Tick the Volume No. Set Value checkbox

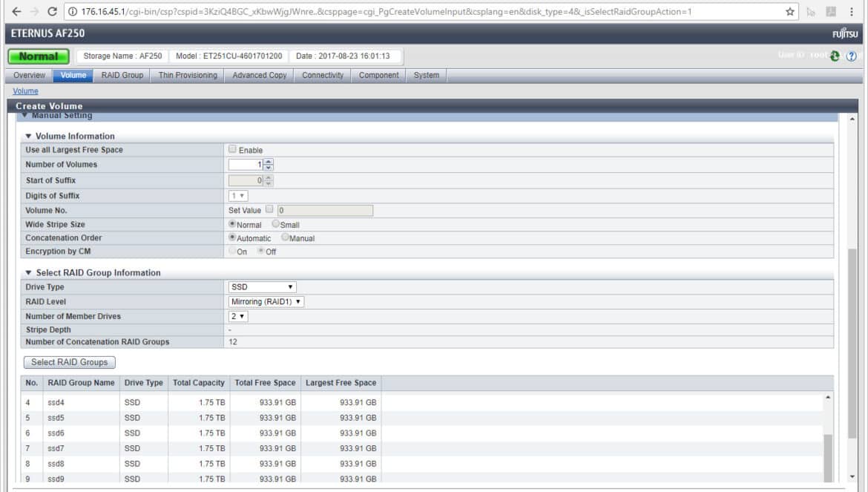pyautogui.click(x=269, y=209)
